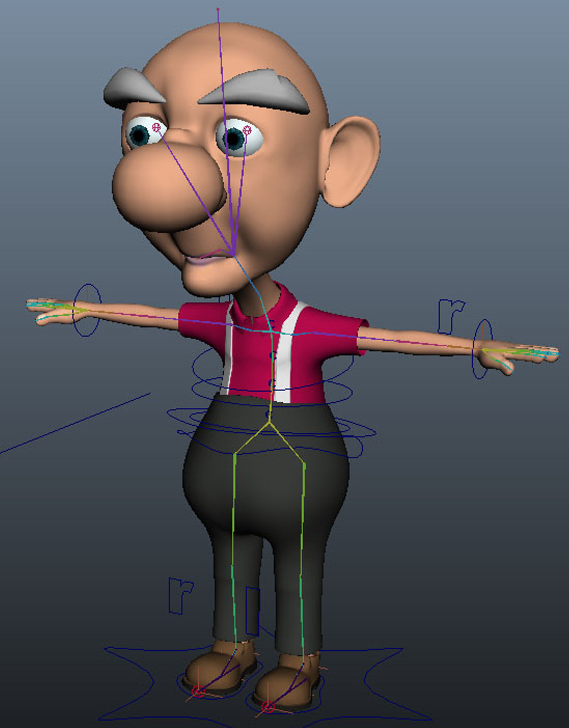Select the eye aim locator on the eye nearest the ear
Viewport: 569px width, 728px height.
pyautogui.click(x=247, y=130)
